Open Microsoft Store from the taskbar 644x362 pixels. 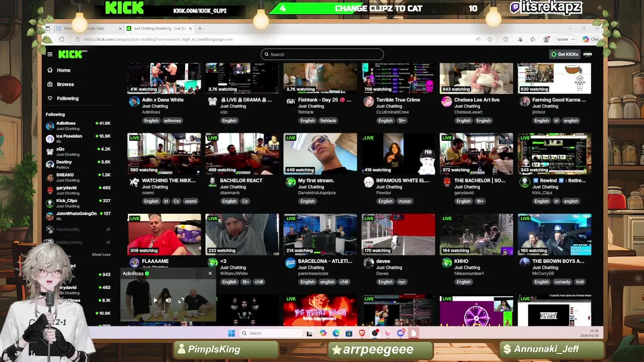[349, 333]
